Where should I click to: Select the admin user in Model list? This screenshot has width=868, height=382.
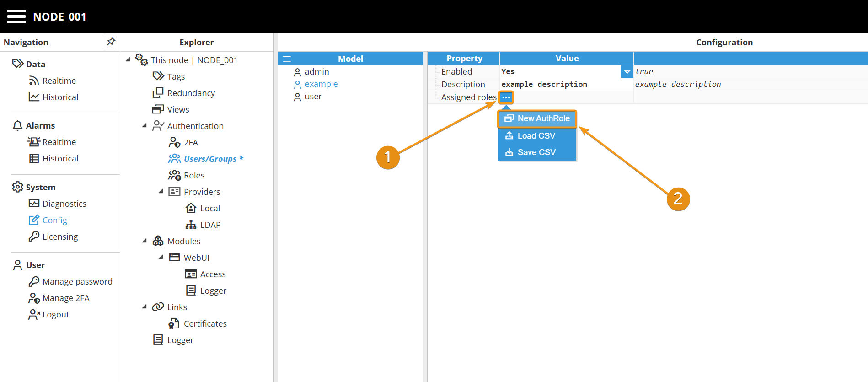(x=316, y=72)
